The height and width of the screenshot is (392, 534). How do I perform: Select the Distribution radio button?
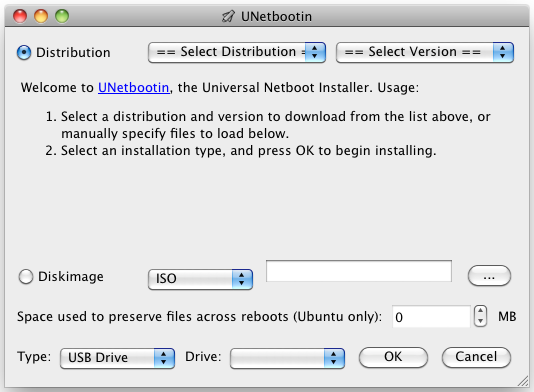tap(24, 52)
